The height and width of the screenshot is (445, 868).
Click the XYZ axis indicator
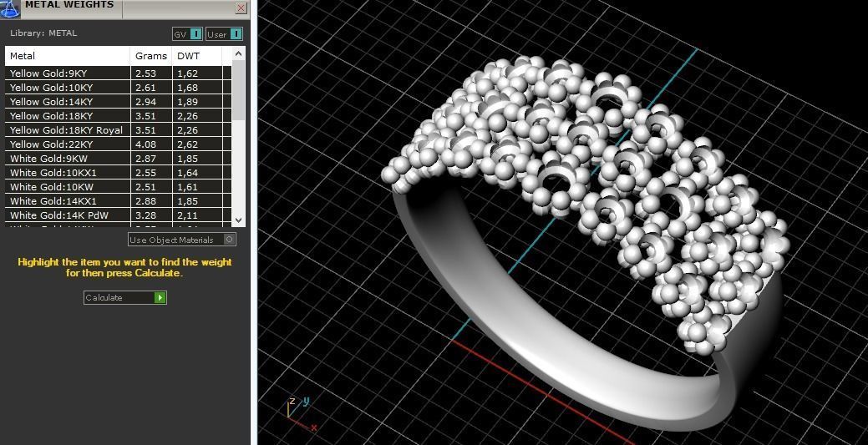[x=301, y=415]
